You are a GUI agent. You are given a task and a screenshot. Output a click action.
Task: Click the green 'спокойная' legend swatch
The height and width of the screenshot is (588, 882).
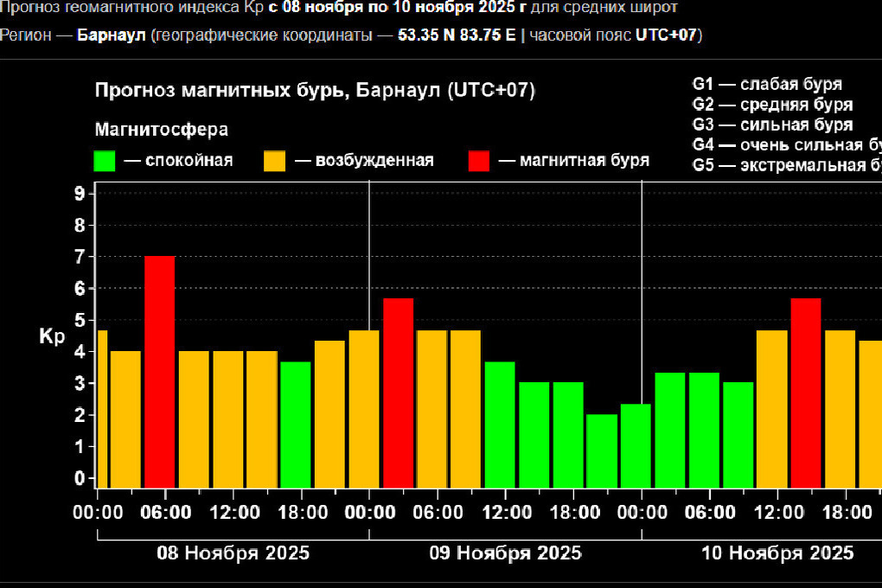(105, 161)
